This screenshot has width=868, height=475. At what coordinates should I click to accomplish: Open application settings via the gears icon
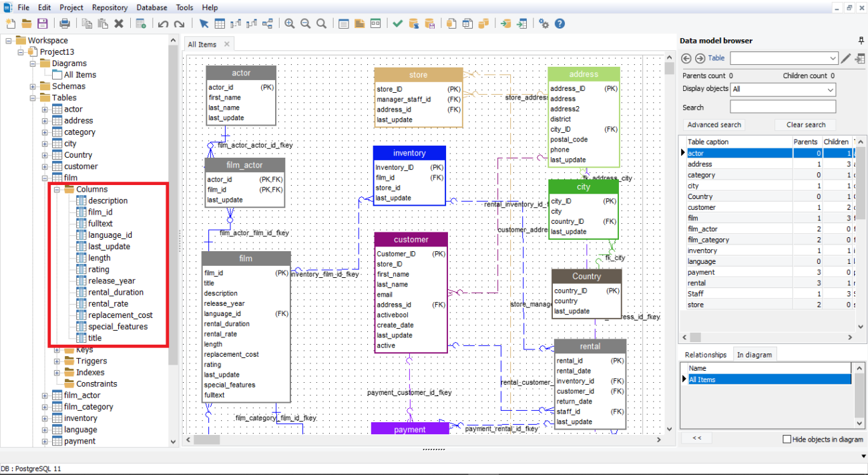coord(544,23)
